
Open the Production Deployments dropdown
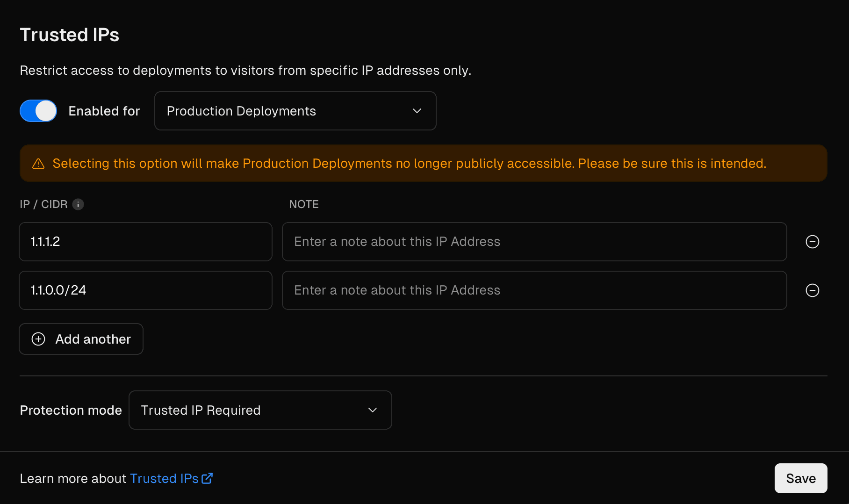pyautogui.click(x=295, y=111)
